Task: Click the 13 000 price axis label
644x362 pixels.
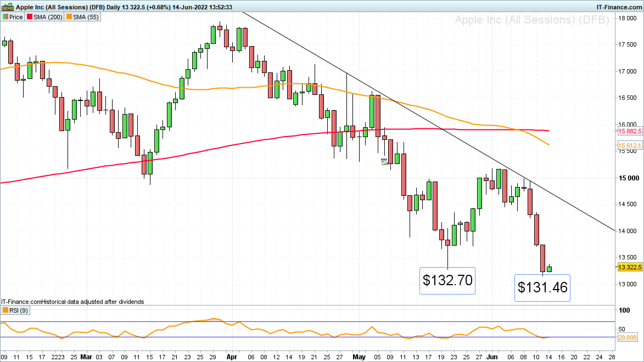Action: (x=628, y=284)
